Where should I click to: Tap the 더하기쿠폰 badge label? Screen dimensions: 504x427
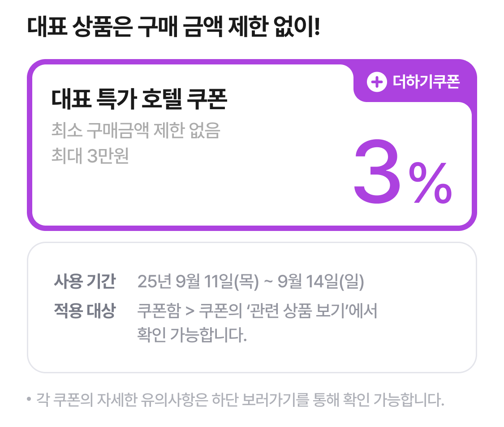pyautogui.click(x=426, y=82)
